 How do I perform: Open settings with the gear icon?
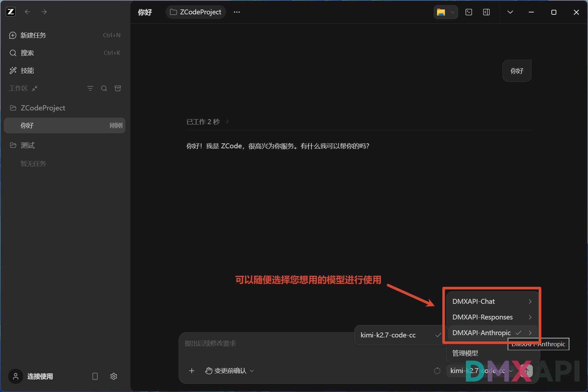(114, 376)
